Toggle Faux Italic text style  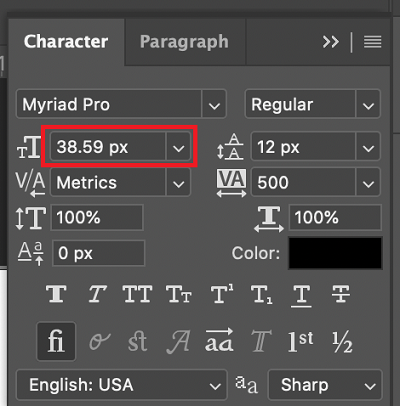[97, 294]
